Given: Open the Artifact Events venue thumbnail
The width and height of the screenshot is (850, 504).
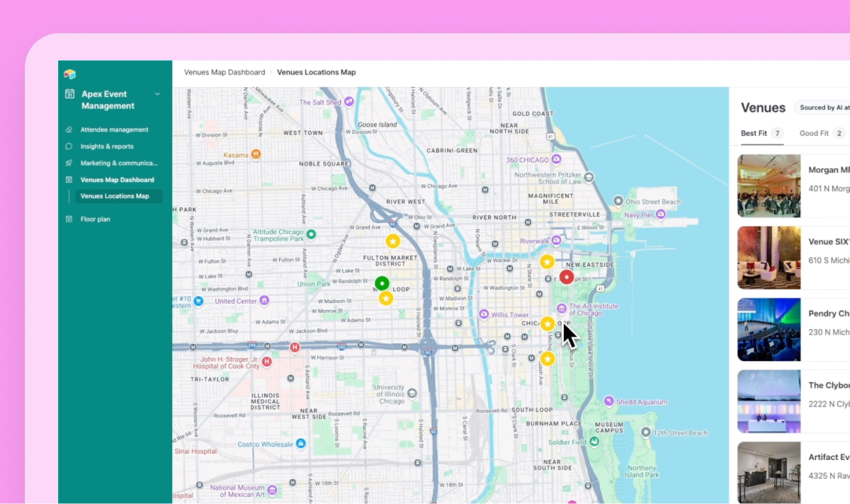Looking at the screenshot, I should coord(769,473).
